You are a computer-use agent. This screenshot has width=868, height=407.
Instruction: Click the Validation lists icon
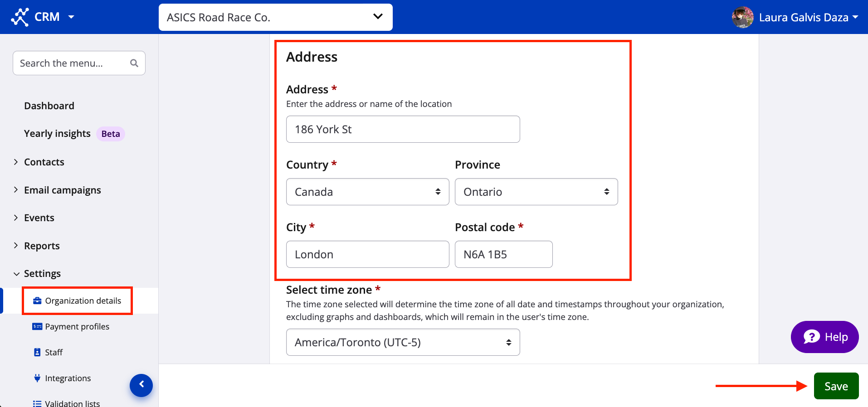click(37, 403)
